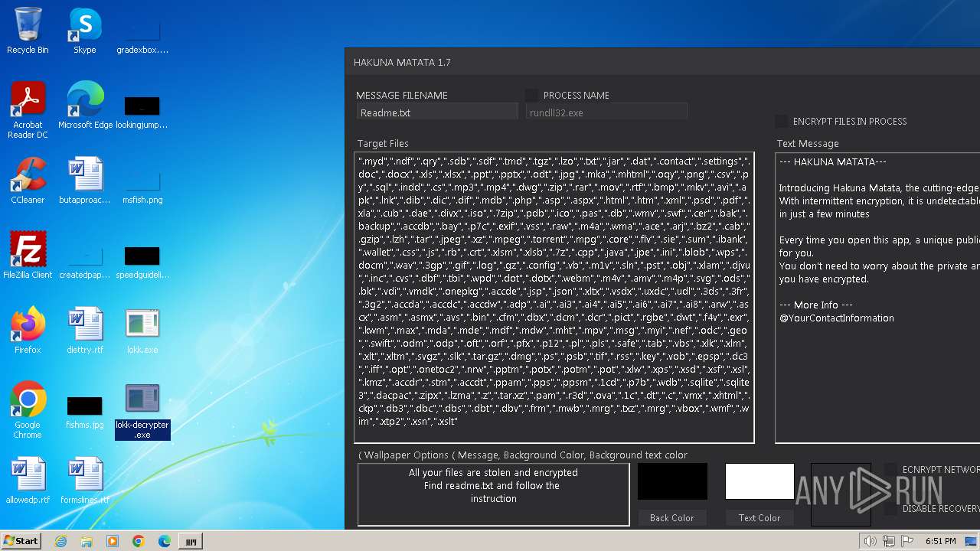Open Acrobat Reader DC shortcut
Image resolution: width=980 pixels, height=551 pixels.
click(28, 110)
